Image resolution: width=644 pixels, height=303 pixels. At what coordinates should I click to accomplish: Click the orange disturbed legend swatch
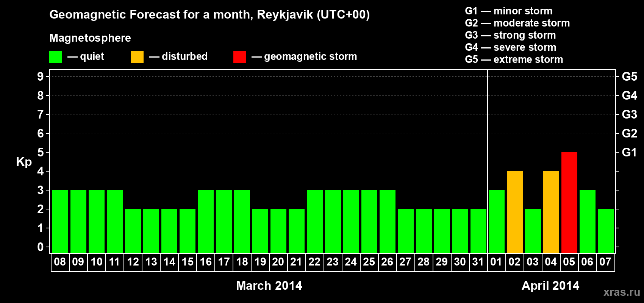point(137,57)
